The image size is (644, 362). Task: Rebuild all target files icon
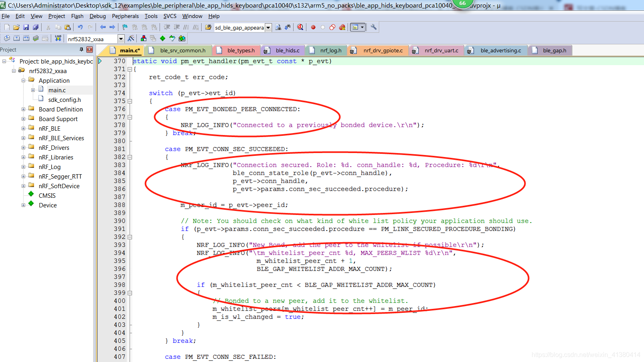[x=26, y=38]
